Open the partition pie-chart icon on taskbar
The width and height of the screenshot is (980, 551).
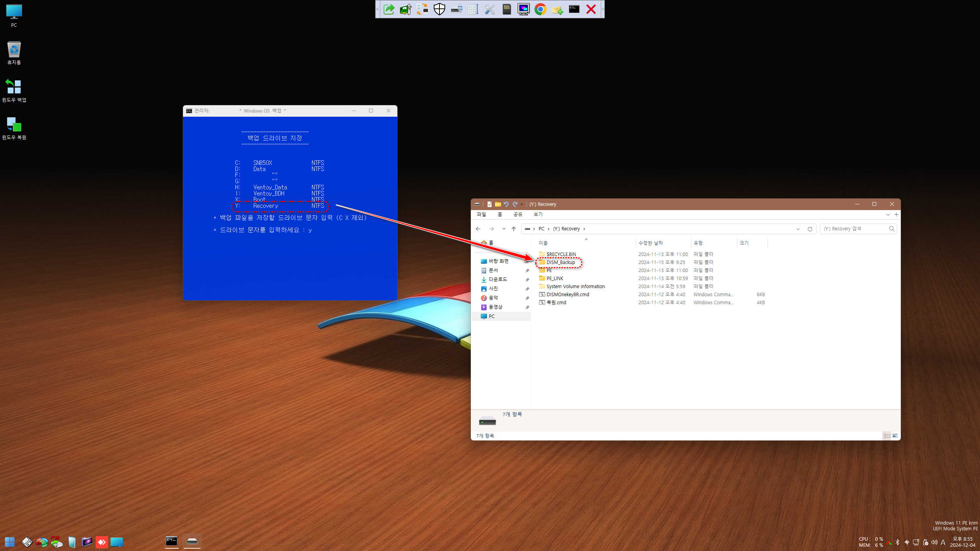42,542
